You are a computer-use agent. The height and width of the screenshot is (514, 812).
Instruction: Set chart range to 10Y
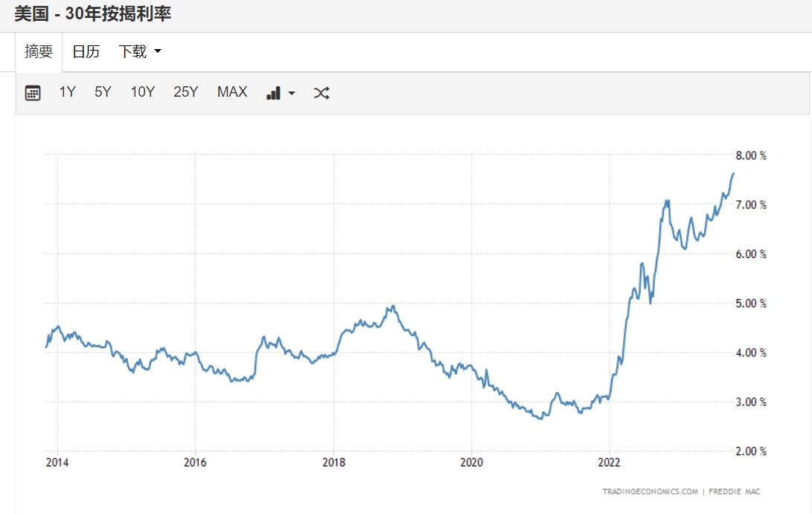pyautogui.click(x=142, y=92)
